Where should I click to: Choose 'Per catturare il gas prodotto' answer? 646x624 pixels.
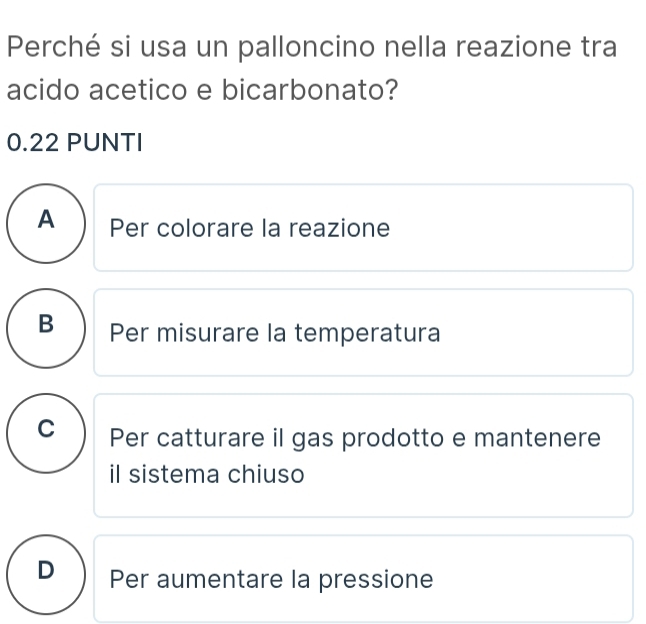pos(363,456)
